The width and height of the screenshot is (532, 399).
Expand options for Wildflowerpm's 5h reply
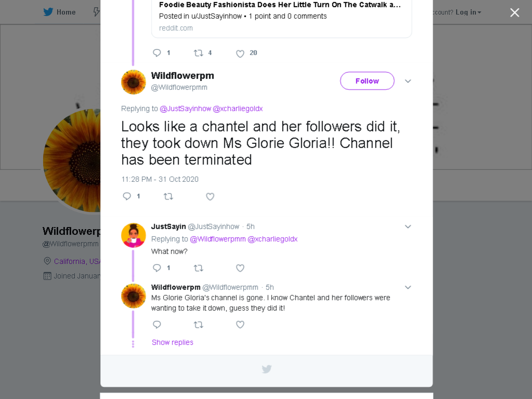coord(408,287)
